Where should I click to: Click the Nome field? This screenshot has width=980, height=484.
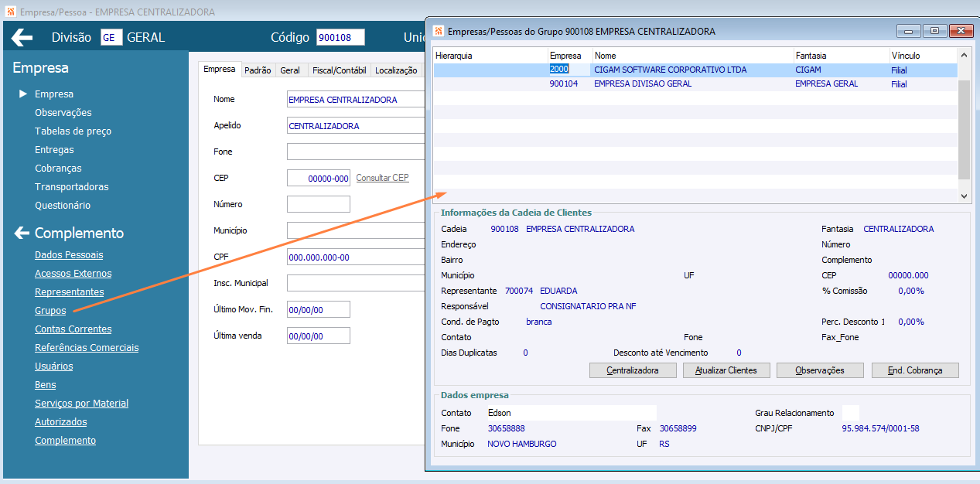[356, 100]
